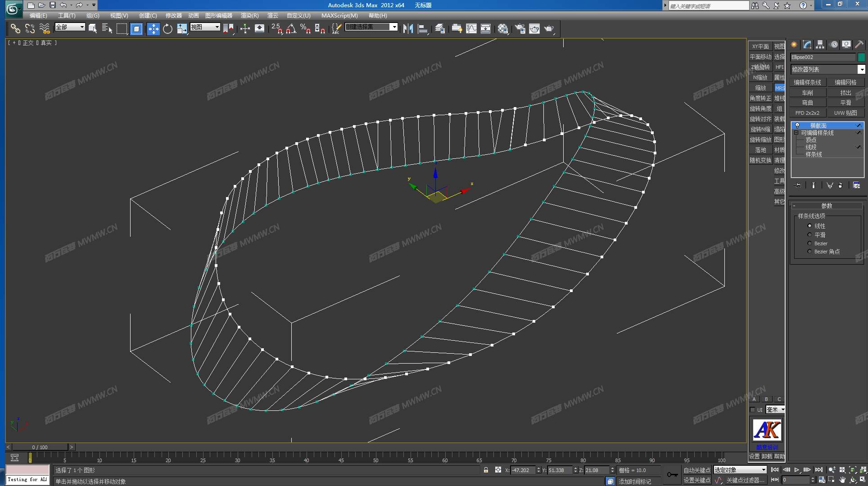Collapse the 参数 rollout
This screenshot has height=486, width=868.
click(x=827, y=206)
